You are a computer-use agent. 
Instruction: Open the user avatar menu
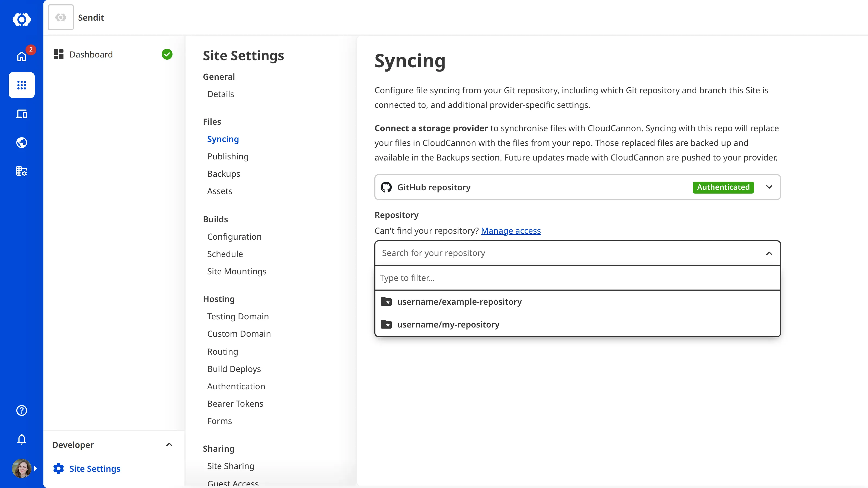point(22,468)
